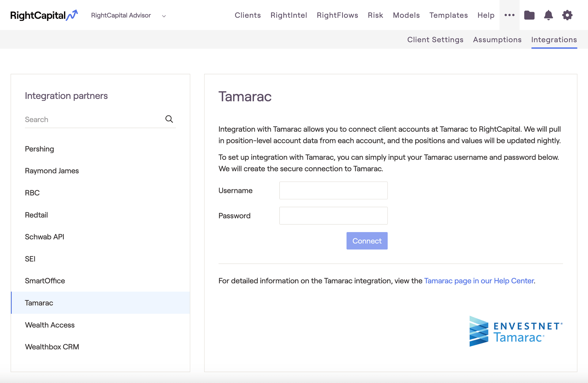Image resolution: width=588 pixels, height=383 pixels.
Task: Select the Integrations tab
Action: [554, 39]
